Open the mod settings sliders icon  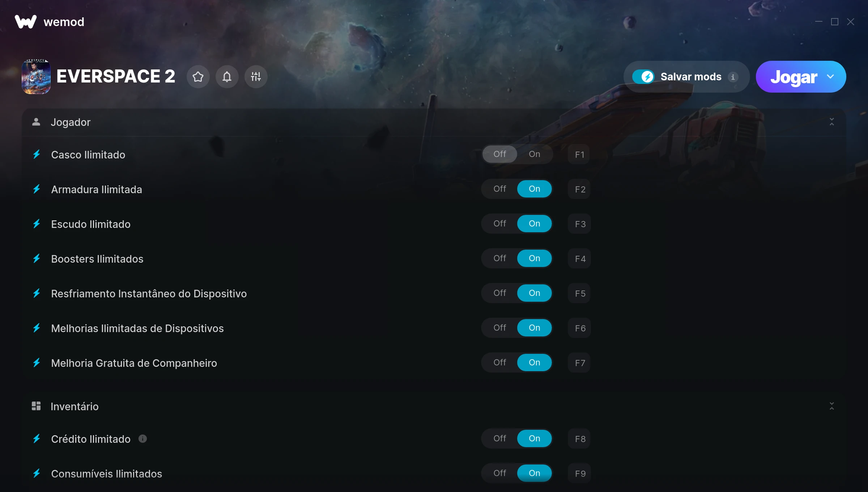256,77
